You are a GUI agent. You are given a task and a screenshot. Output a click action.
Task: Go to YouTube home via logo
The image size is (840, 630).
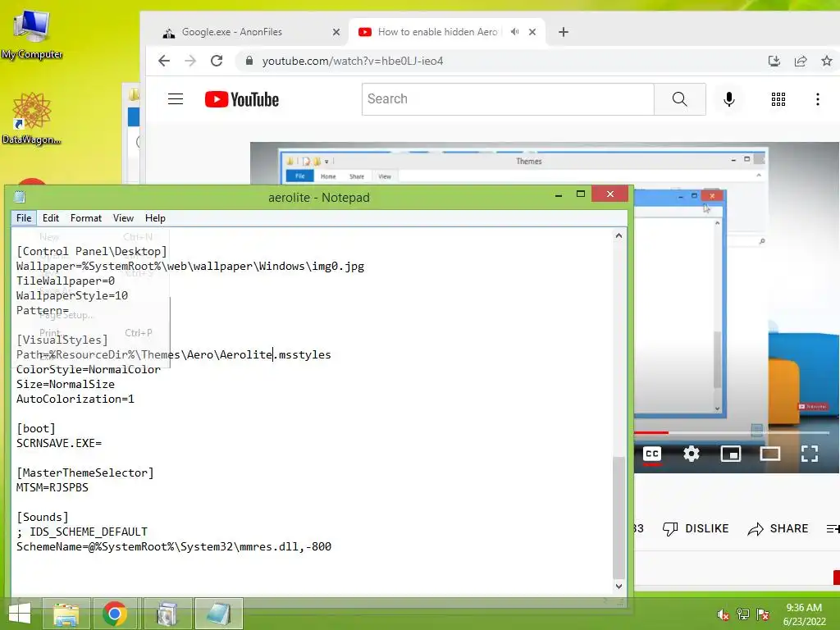point(242,99)
